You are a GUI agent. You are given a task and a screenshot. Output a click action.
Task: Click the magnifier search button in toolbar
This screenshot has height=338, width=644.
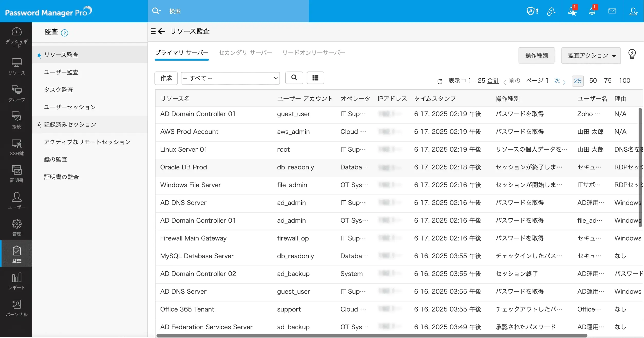294,78
